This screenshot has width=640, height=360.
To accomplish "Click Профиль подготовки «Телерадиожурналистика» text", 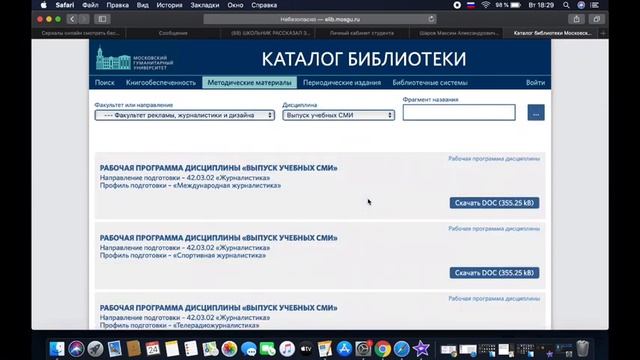I will [x=179, y=325].
